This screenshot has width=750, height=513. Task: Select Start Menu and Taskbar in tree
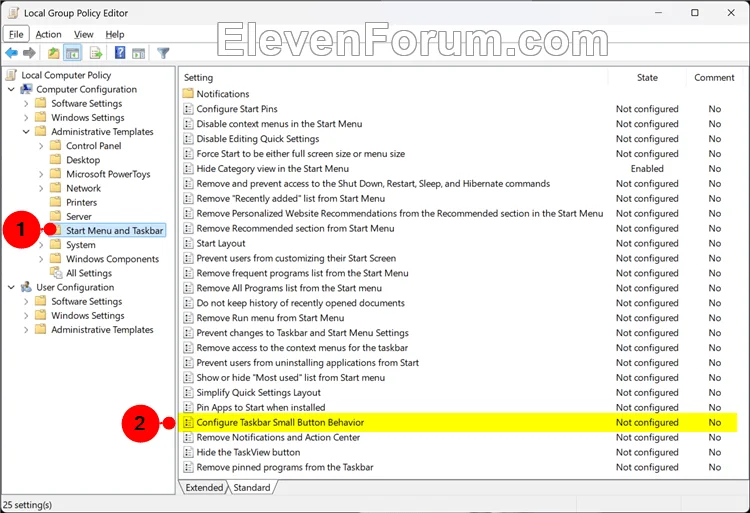(114, 230)
